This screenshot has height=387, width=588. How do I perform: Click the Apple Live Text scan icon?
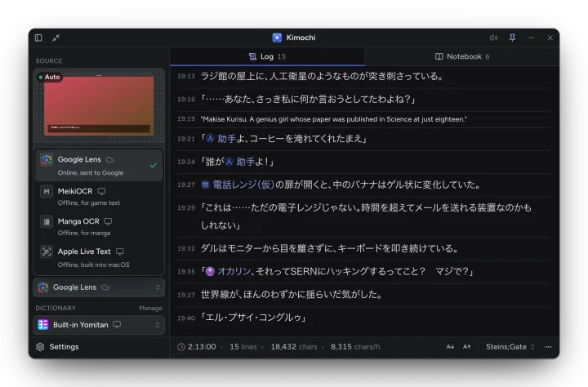click(47, 251)
